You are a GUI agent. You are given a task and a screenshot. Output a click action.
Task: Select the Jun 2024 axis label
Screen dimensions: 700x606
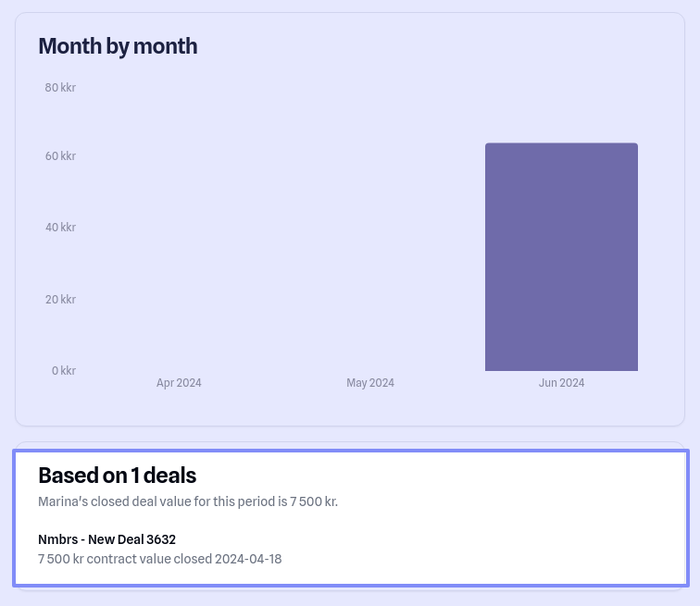(561, 383)
